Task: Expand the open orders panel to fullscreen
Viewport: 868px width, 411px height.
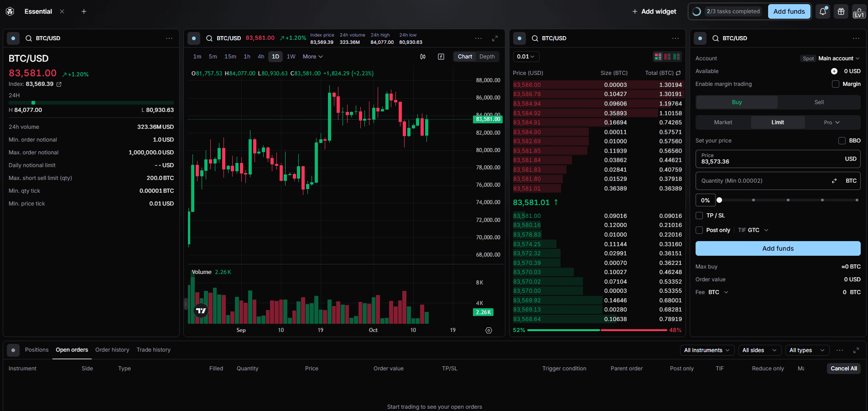Action: (856, 350)
